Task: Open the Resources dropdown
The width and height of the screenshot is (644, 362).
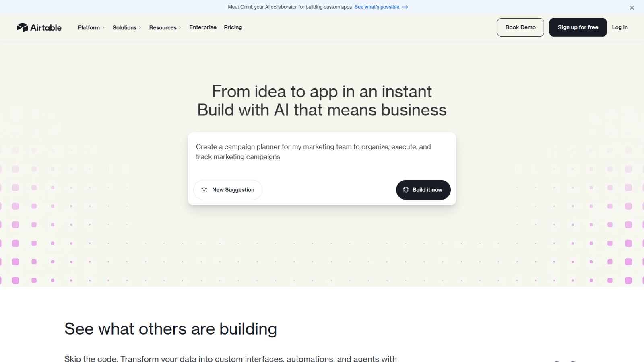Action: click(x=163, y=27)
